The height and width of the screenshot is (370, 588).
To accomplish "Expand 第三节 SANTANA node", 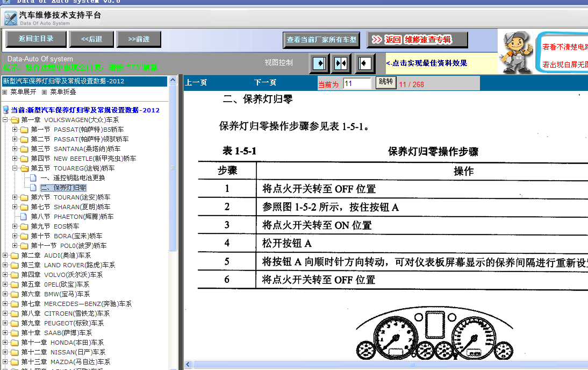I will pyautogui.click(x=15, y=148).
